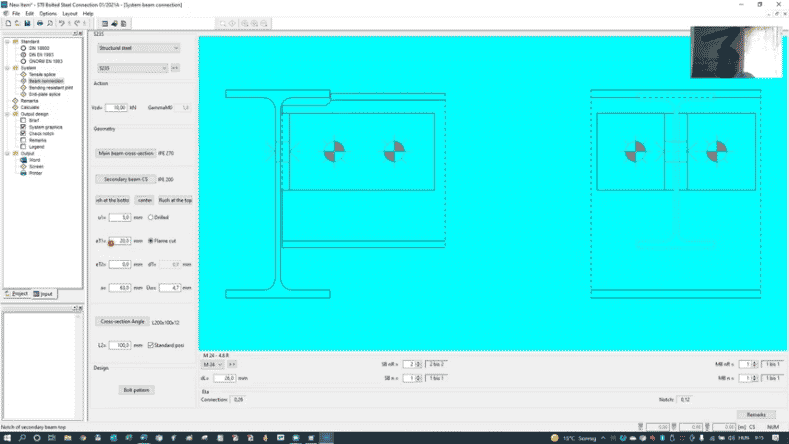Open the Structural steel dropdown
Screen dimensions: 789x444
(x=138, y=47)
